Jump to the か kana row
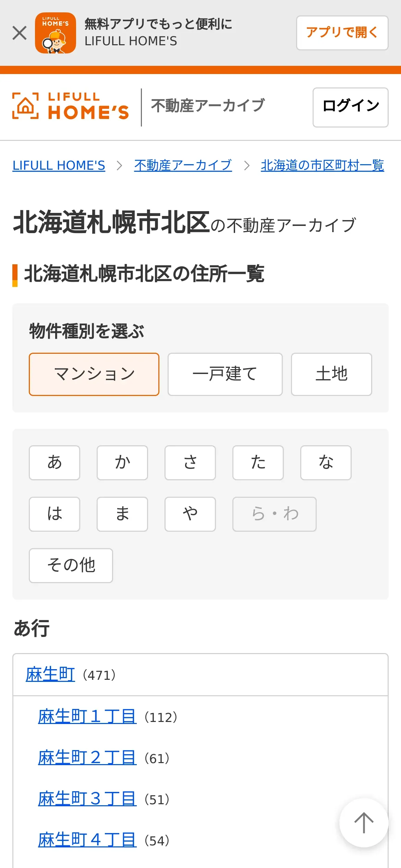Viewport: 401px width, 868px height. point(122,462)
